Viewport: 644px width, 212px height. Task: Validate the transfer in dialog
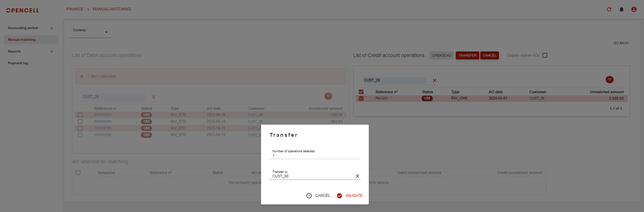click(350, 195)
